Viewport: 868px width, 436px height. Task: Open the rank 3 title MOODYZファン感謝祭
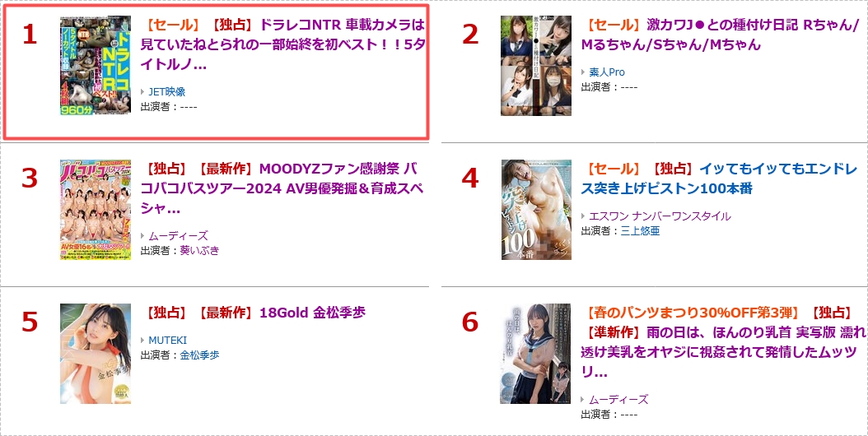tap(282, 188)
